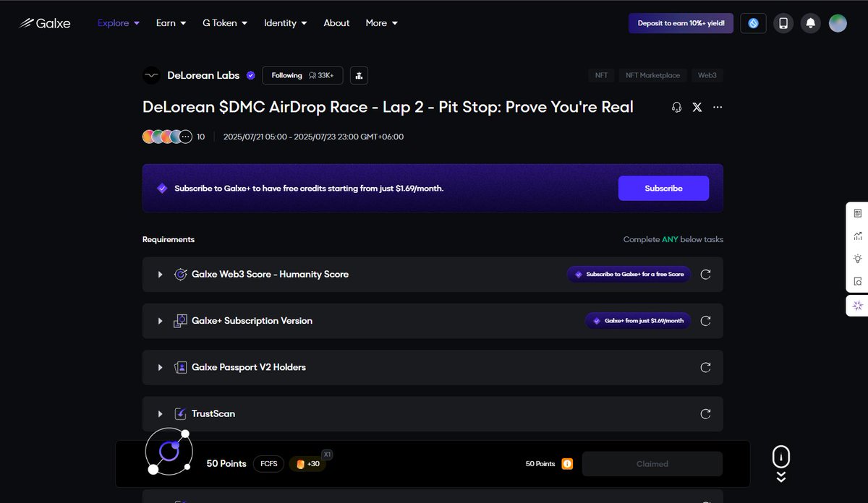868x503 pixels.
Task: Refresh the Galxe+ Subscription Version task
Action: (706, 321)
